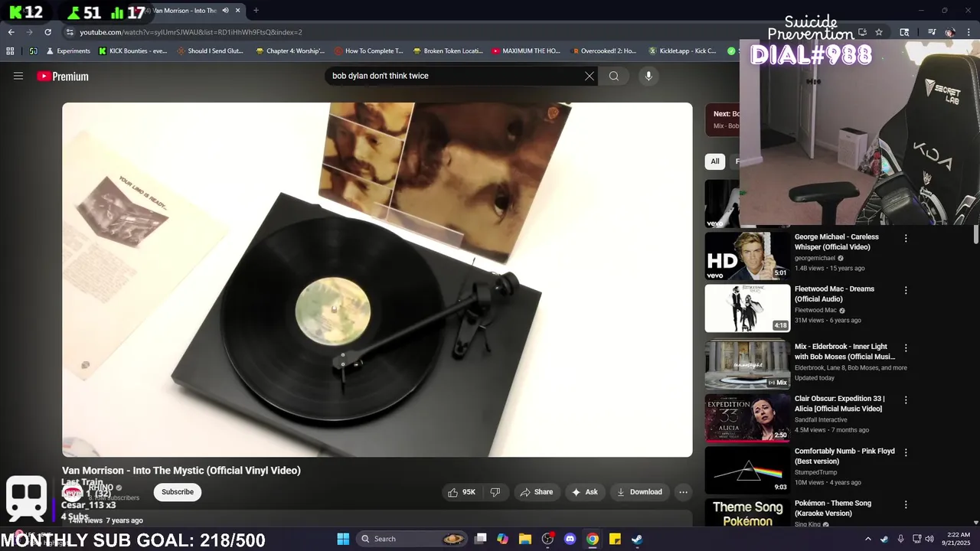Switch to Van Morrison browser tab
The image size is (980, 551).
(184, 11)
